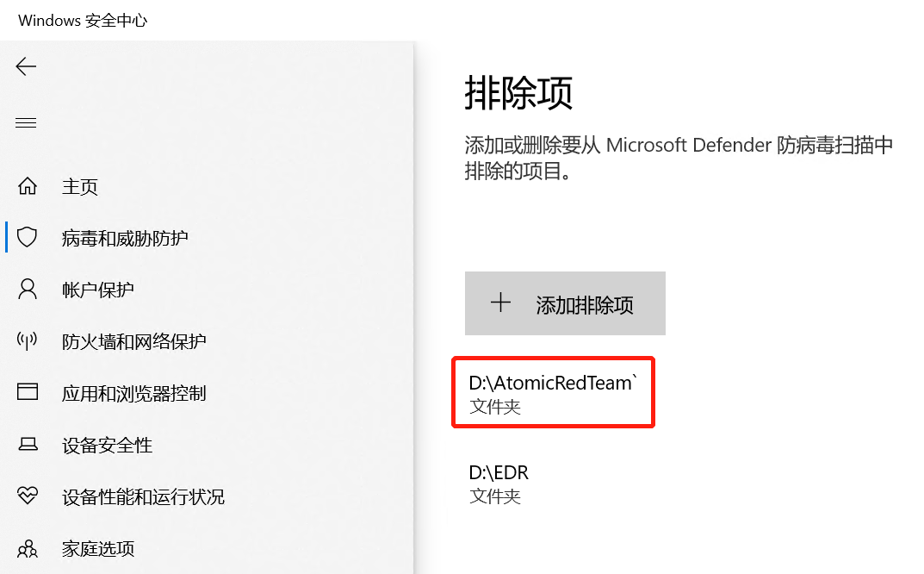Click the firewall icon for 防火墙和网络保护
Viewport: 924px width, 574px height.
(x=26, y=340)
